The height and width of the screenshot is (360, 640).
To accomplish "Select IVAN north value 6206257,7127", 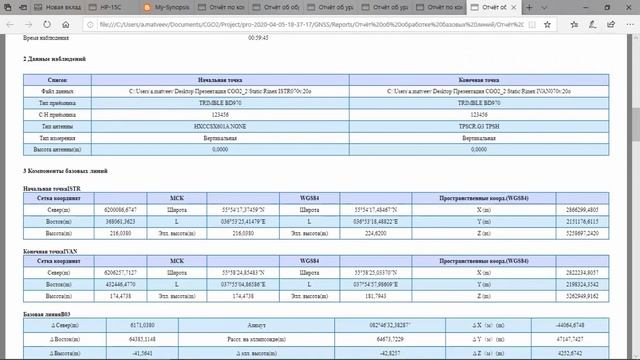I will point(120,273).
